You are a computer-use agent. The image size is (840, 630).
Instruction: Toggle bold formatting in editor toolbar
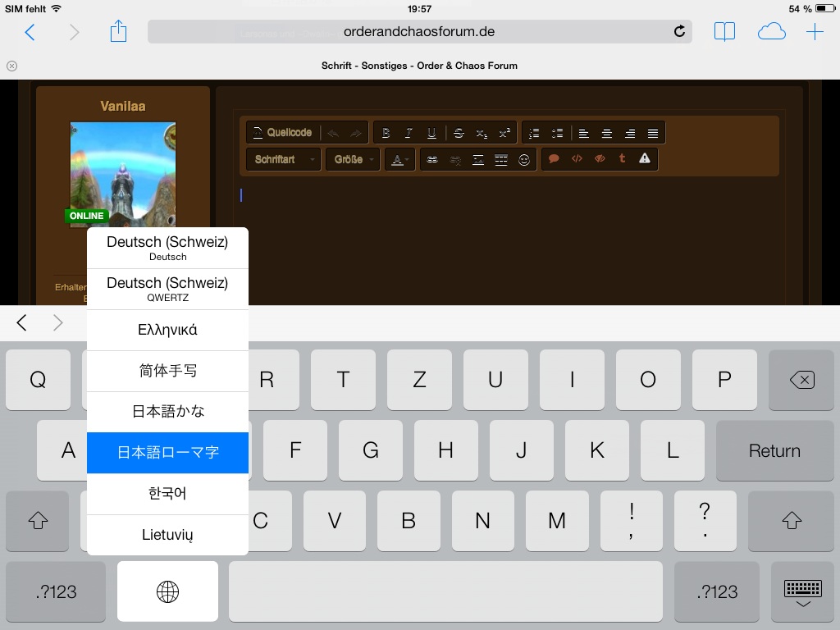click(x=386, y=133)
